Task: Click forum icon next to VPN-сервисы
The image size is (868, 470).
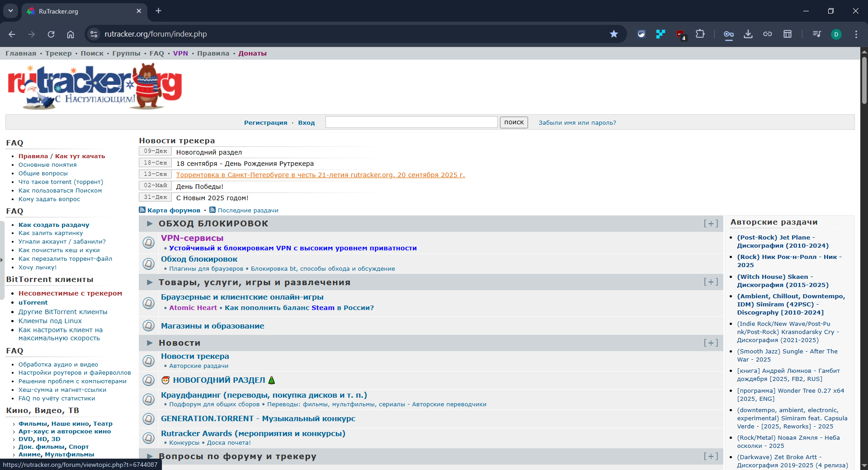Action: pyautogui.click(x=149, y=243)
